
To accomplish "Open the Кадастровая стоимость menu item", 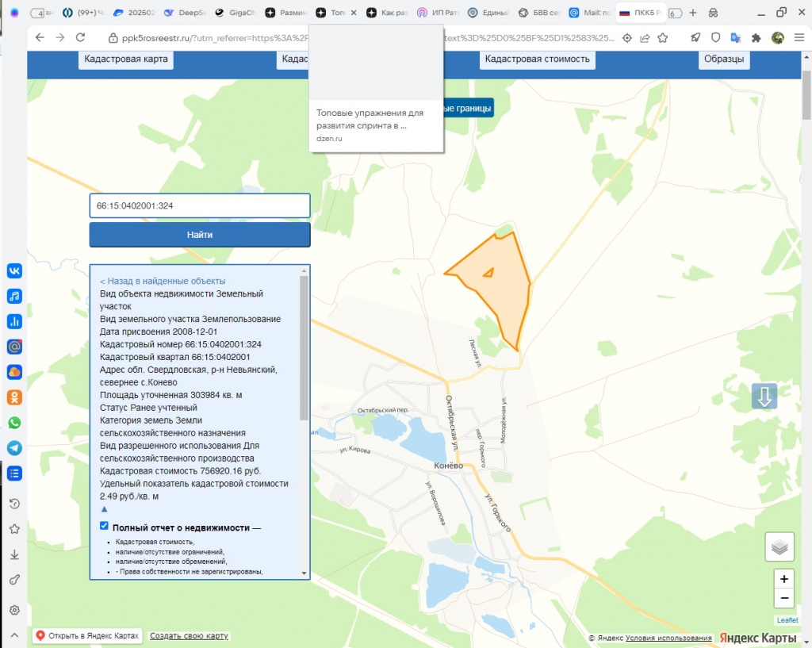I will pos(537,59).
